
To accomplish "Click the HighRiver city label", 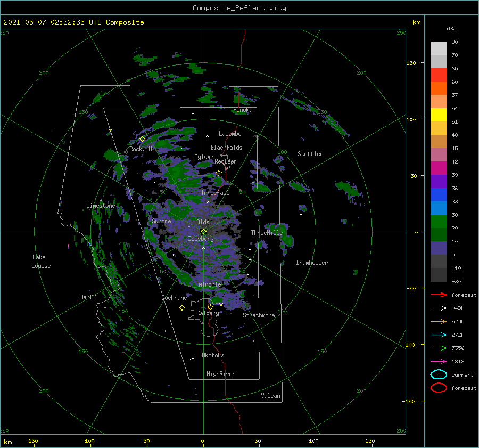I will [221, 374].
